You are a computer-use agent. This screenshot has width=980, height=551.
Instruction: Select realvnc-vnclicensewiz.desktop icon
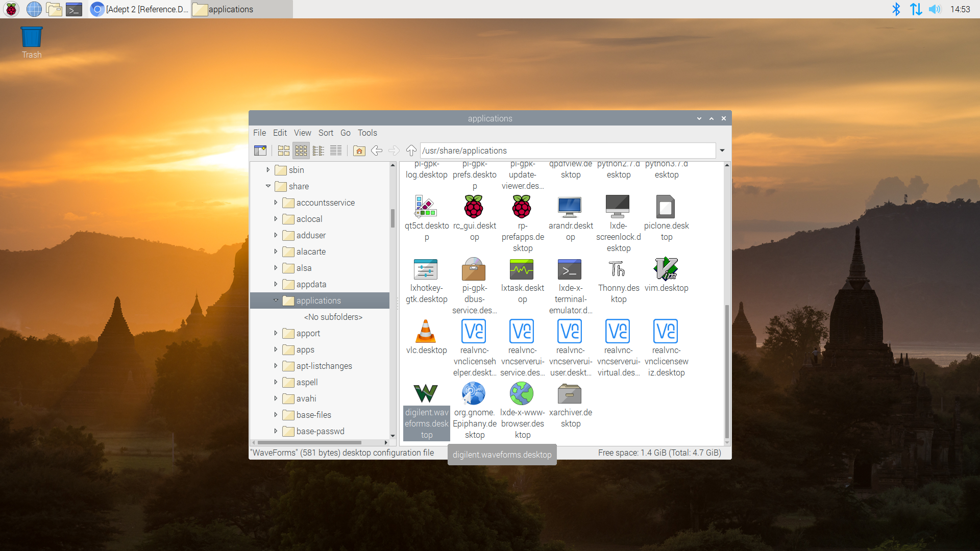click(x=666, y=332)
